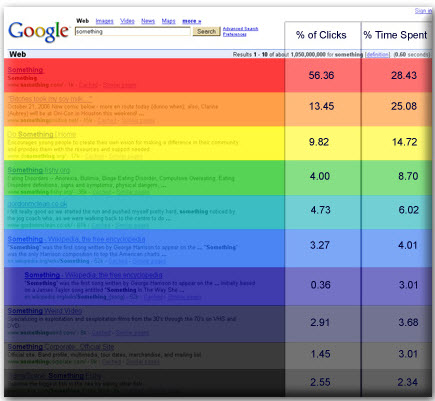Click the 6.02 time spent value
The height and width of the screenshot is (401, 435).
coord(408,210)
